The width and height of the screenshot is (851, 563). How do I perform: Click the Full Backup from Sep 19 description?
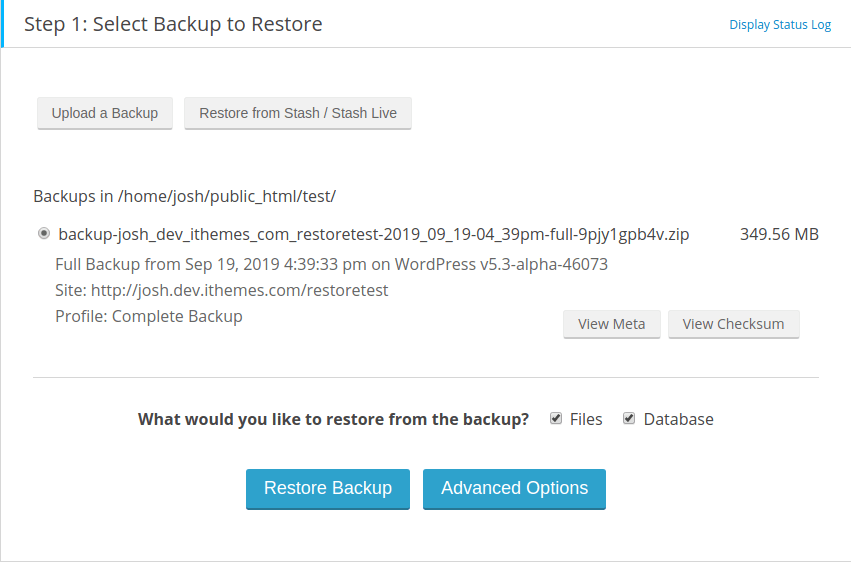pos(332,264)
